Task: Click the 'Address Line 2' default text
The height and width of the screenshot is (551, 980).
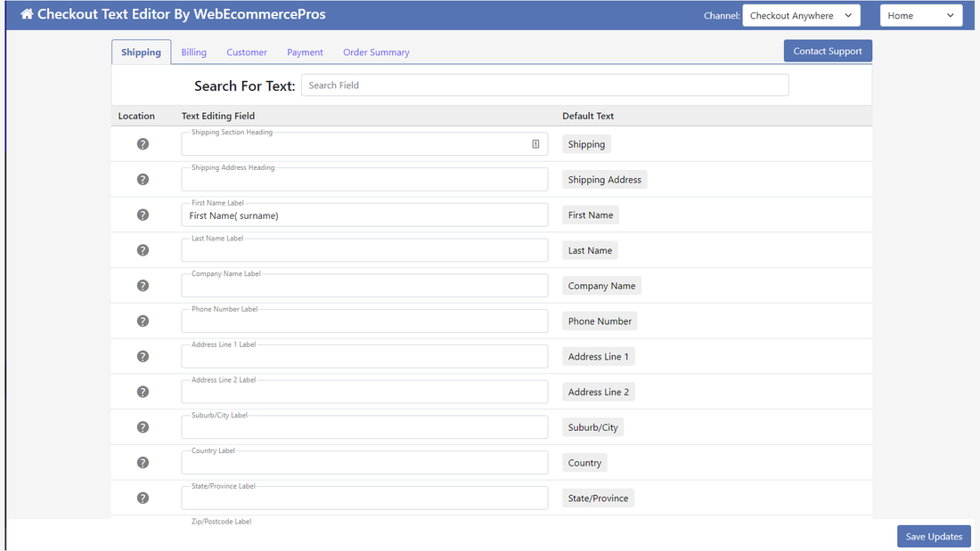Action: (598, 392)
